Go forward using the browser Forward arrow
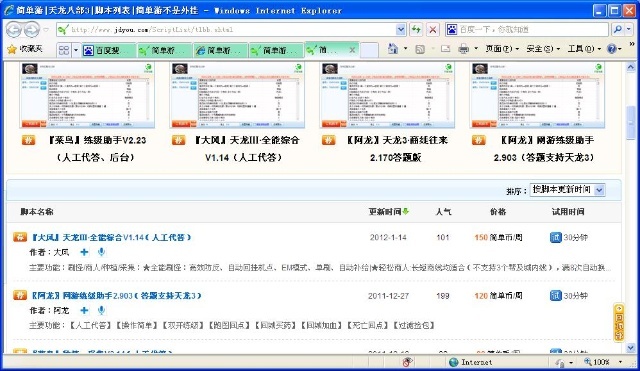 click(32, 29)
